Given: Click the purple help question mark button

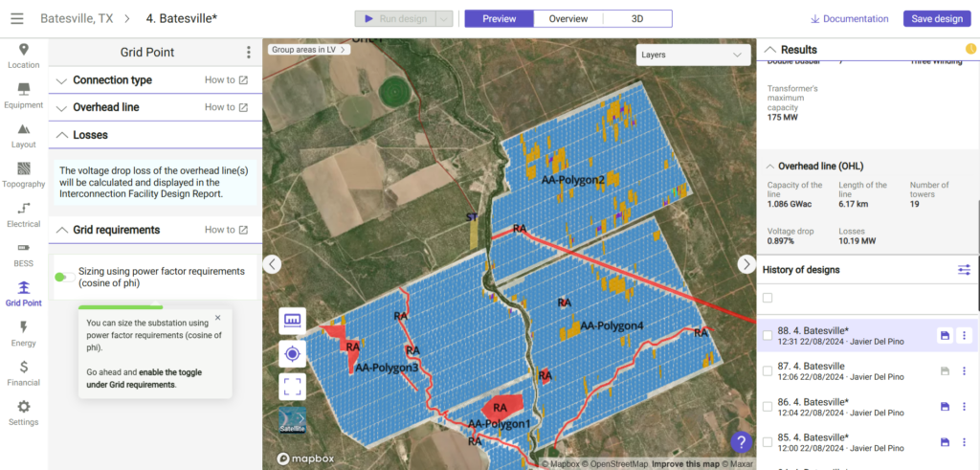Looking at the screenshot, I should 741,442.
